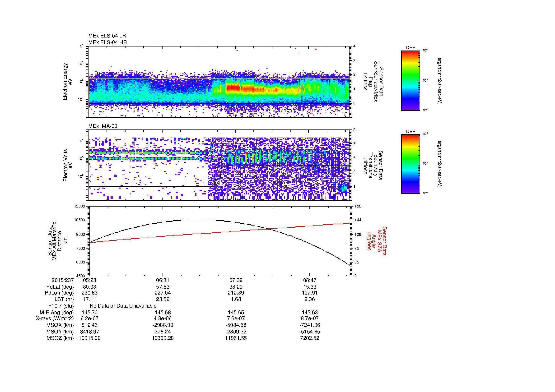Click the MSOZ value '7202.52'
This screenshot has width=555, height=392.
[310, 338]
